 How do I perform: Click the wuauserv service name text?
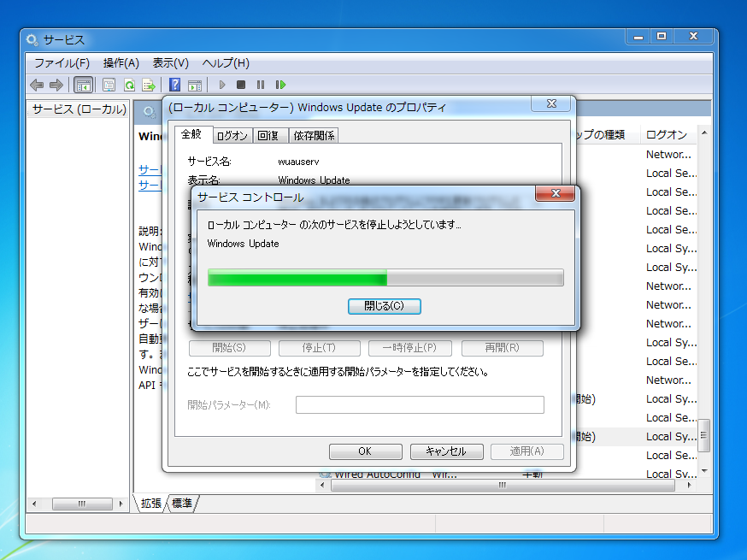pyautogui.click(x=298, y=162)
